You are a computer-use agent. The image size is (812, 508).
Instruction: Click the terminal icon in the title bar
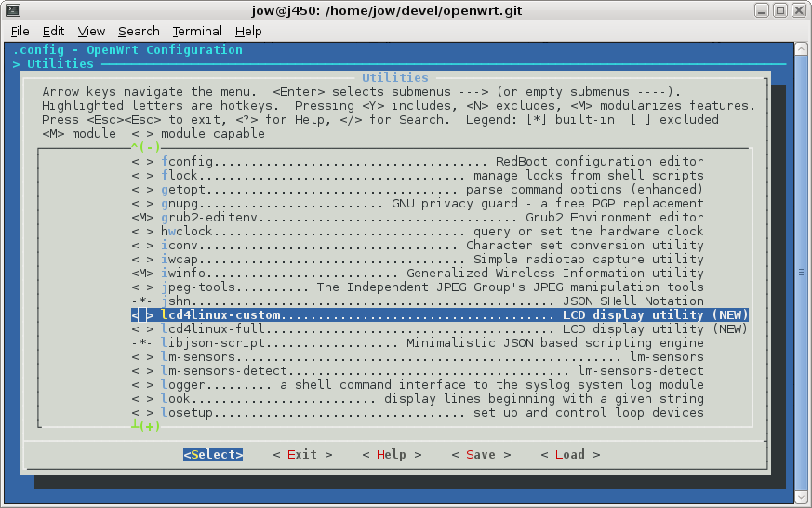click(13, 10)
